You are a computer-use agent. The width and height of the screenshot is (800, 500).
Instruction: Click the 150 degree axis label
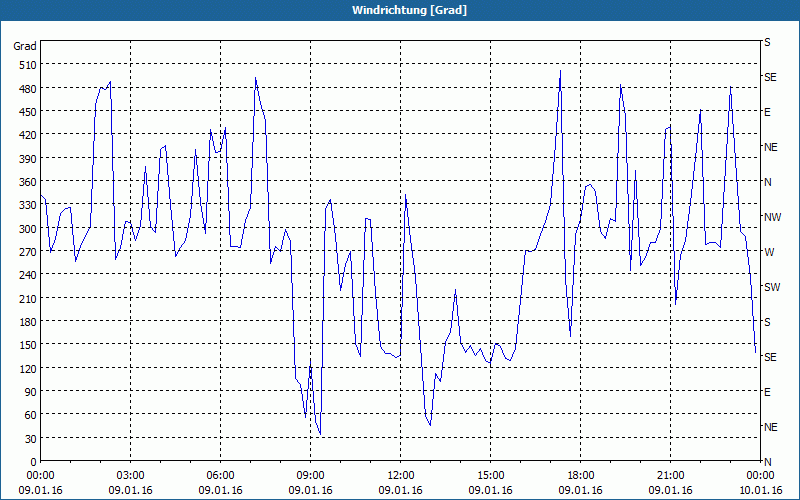point(28,345)
